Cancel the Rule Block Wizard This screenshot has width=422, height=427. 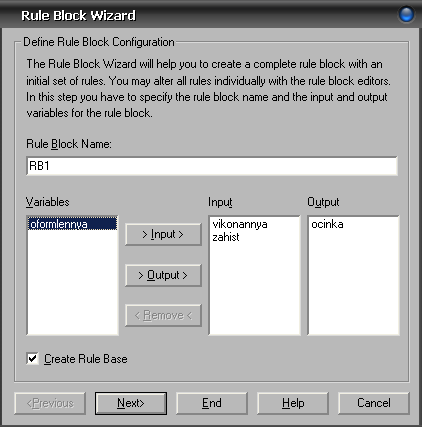(374, 403)
